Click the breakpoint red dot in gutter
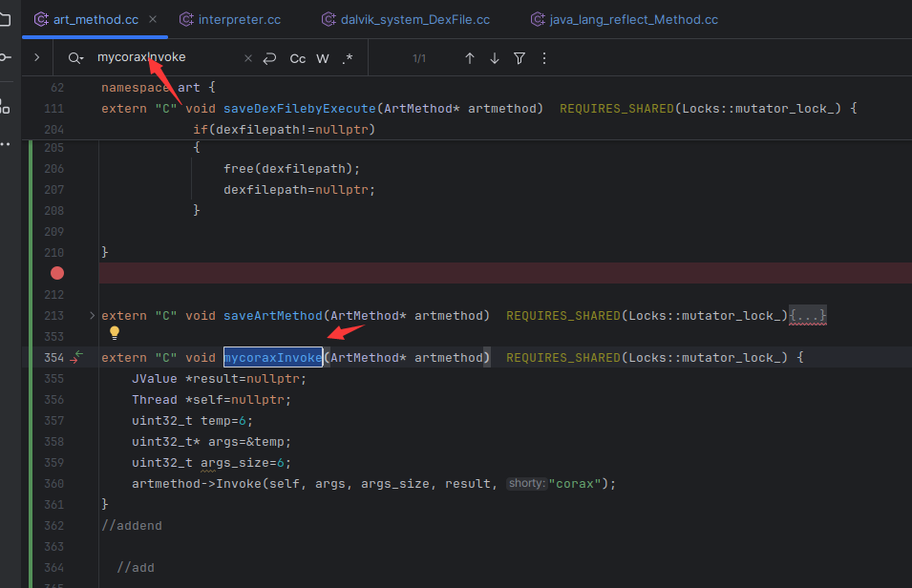 pos(57,273)
